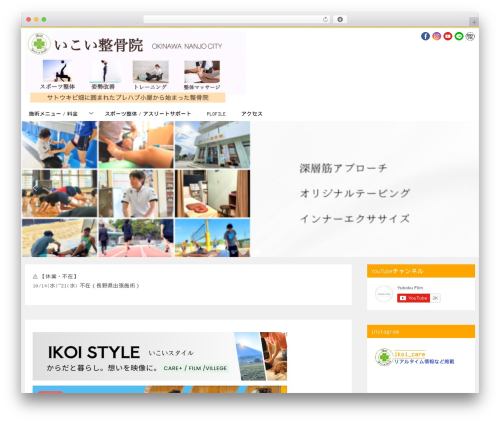The height and width of the screenshot is (423, 500).
Task: Open the 施術メニュー / 料金 menu
Action: (x=53, y=114)
